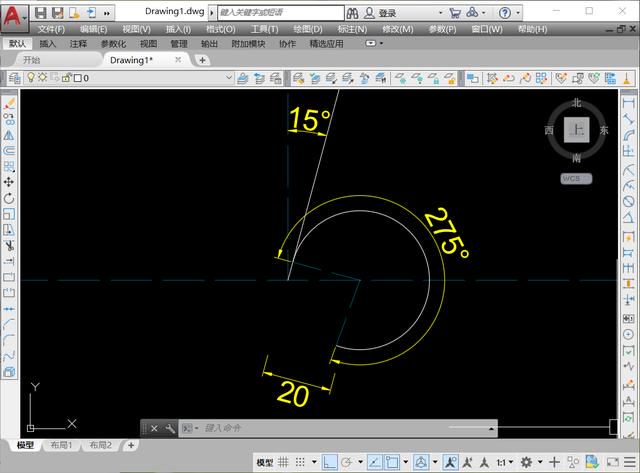
Task: Select the Mirror tool in left toolbar
Action: 9,135
